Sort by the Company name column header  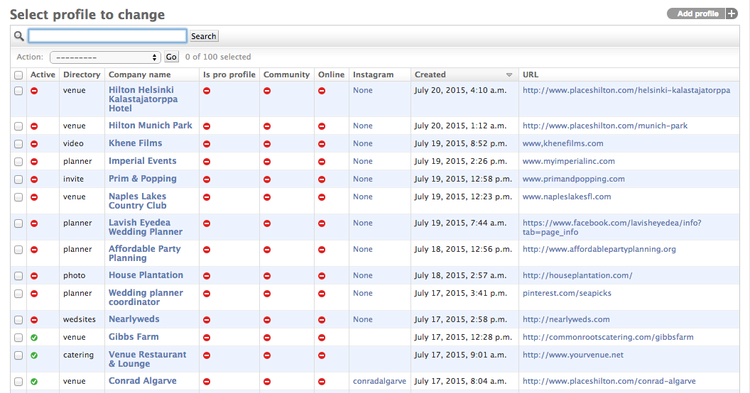pos(139,75)
